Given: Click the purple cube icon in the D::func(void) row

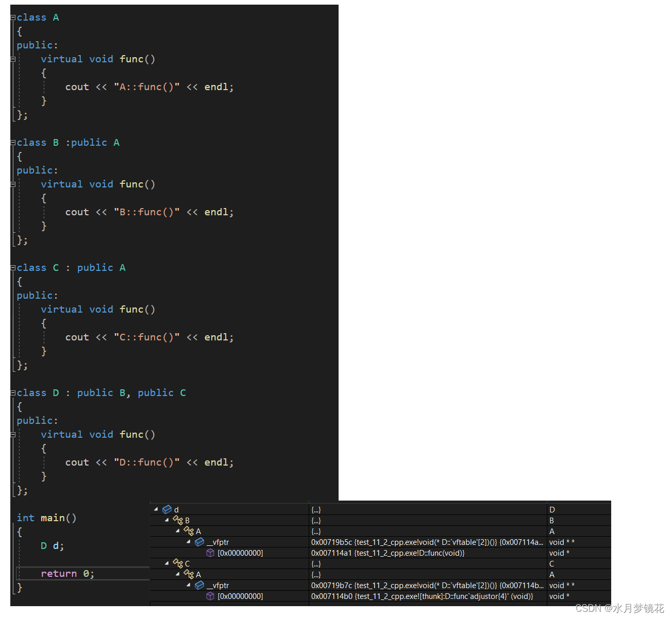Looking at the screenshot, I should [210, 553].
